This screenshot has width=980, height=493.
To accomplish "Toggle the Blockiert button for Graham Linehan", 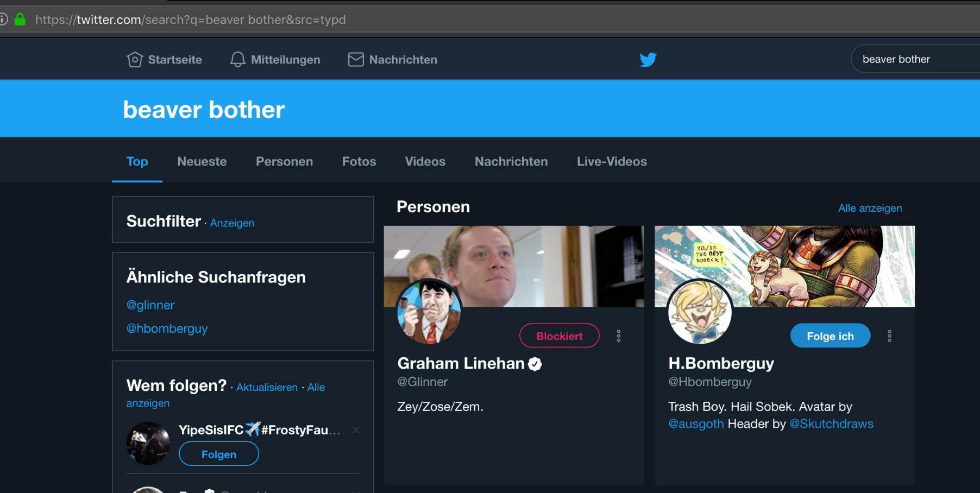I will (x=559, y=336).
